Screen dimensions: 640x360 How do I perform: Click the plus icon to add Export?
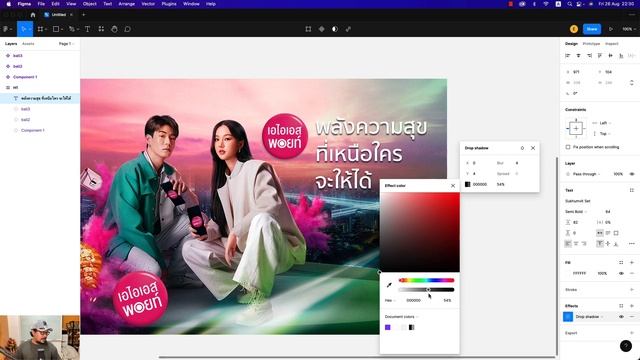(632, 333)
